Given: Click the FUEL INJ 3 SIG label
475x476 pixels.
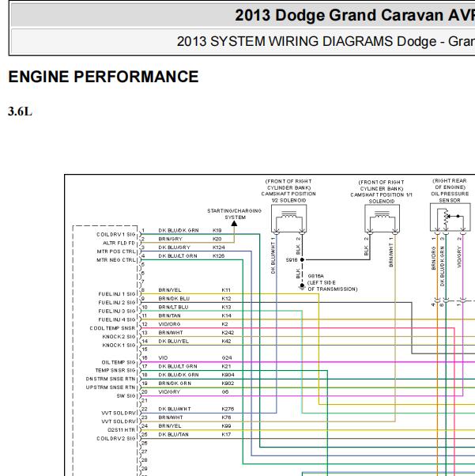Looking at the screenshot, I should pyautogui.click(x=117, y=311).
